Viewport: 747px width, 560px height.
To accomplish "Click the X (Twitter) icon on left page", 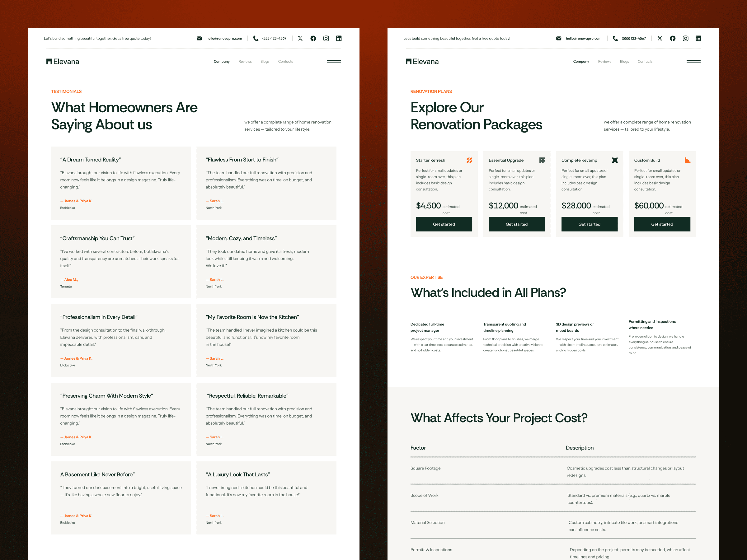I will pyautogui.click(x=300, y=39).
